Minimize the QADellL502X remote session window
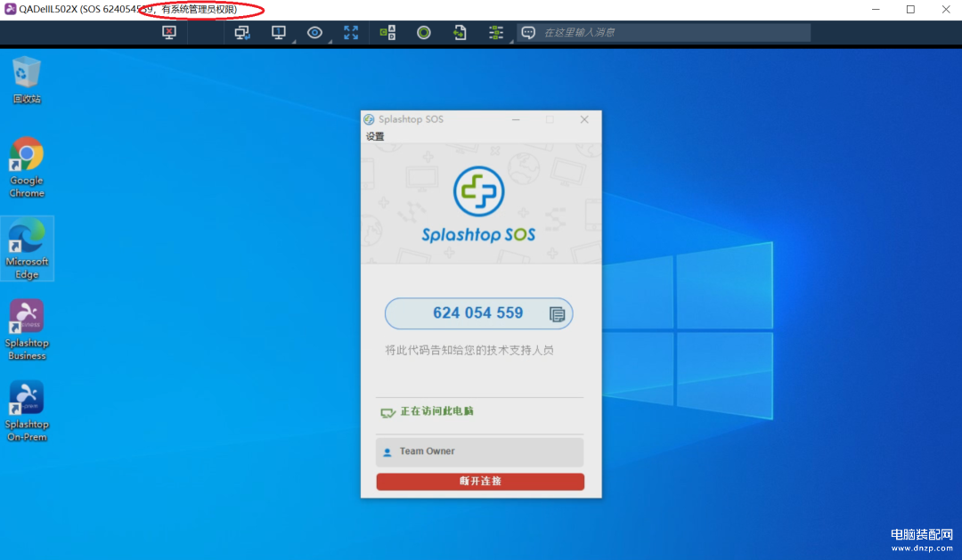 (876, 9)
